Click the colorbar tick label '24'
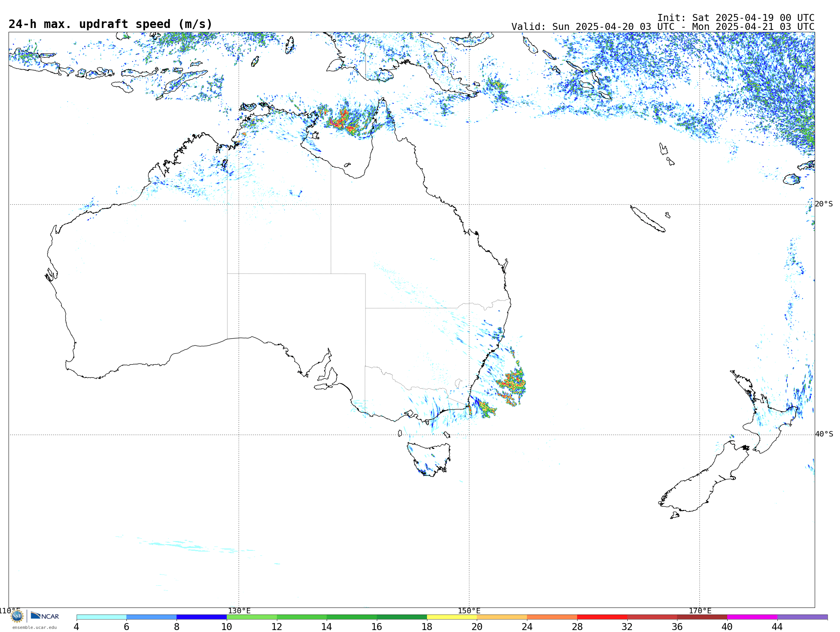Image resolution: width=840 pixels, height=632 pixels. (x=527, y=627)
